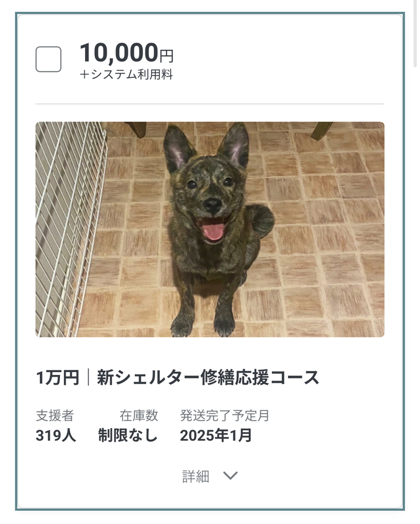Viewport: 420px width, 524px height.
Task: Click the white wire cage in the photo
Action: (x=68, y=228)
